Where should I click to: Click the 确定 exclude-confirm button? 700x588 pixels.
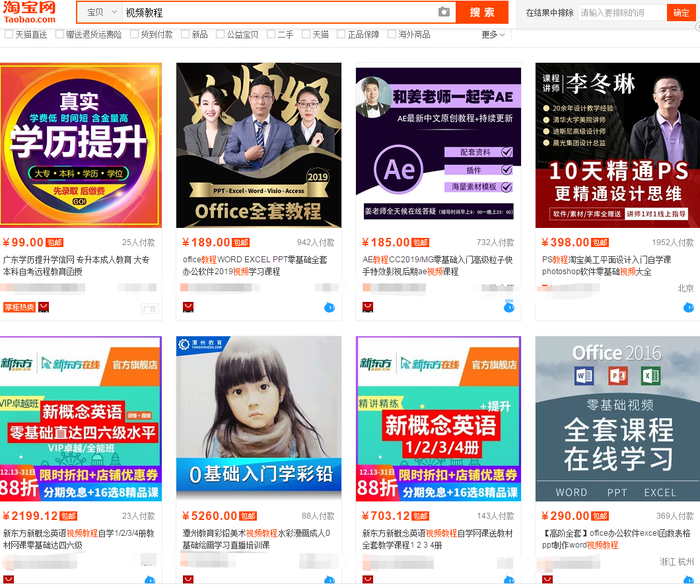681,13
